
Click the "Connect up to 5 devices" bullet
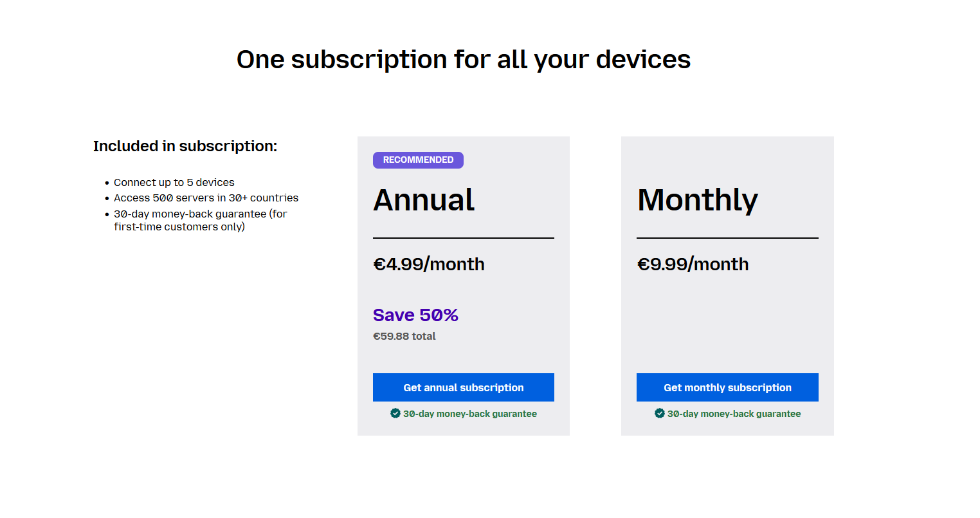click(x=174, y=183)
